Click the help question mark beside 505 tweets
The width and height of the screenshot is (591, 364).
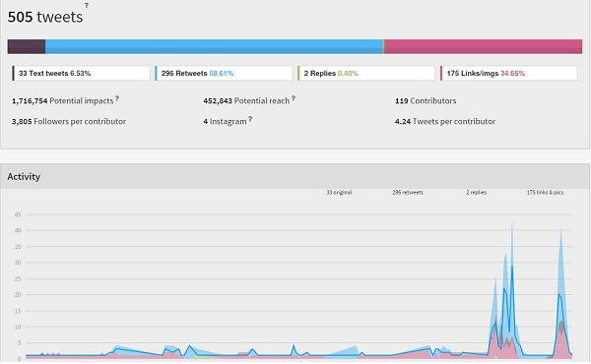(87, 5)
